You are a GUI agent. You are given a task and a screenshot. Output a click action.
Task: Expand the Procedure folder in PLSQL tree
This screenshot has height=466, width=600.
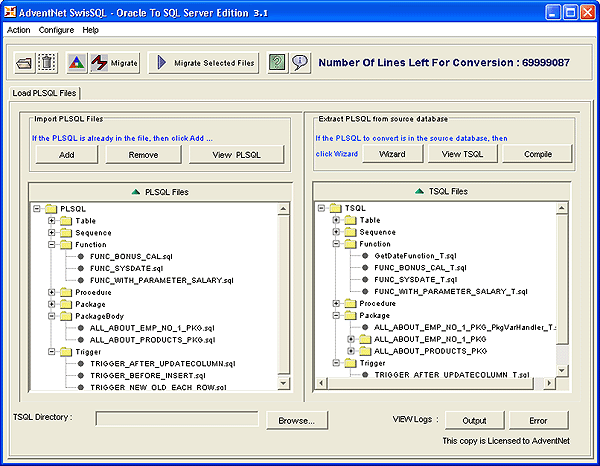click(52, 292)
